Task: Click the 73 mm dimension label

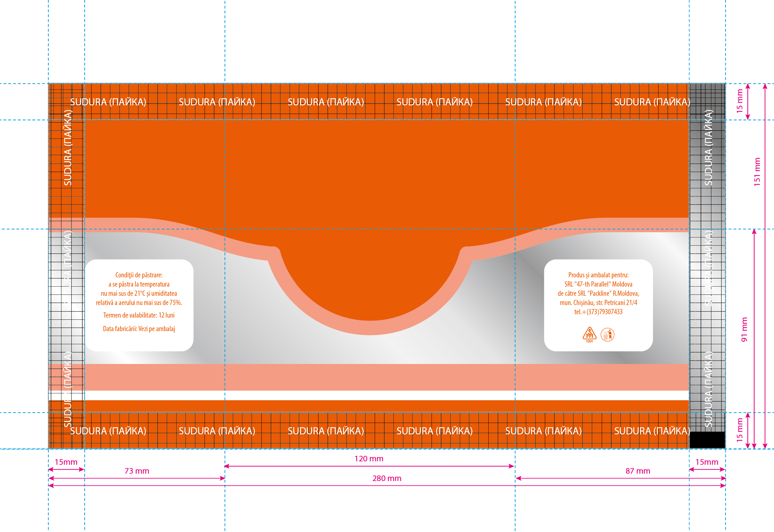Action: tap(137, 471)
